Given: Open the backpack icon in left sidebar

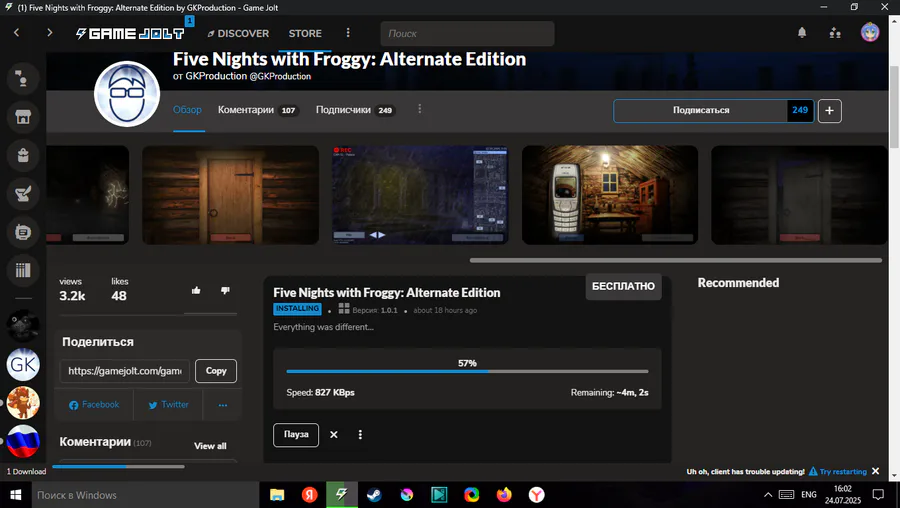Looking at the screenshot, I should [x=23, y=156].
